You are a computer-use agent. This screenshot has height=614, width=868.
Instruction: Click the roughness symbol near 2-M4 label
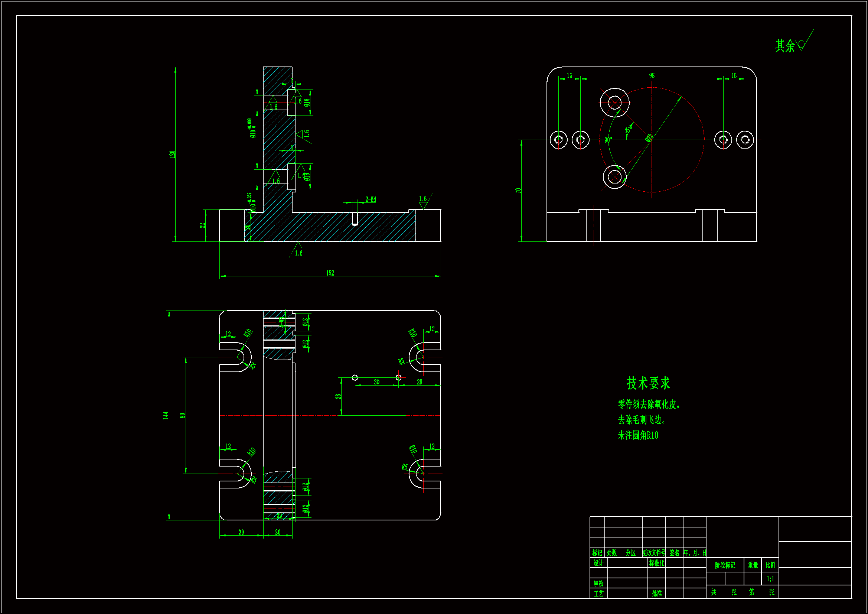click(423, 205)
